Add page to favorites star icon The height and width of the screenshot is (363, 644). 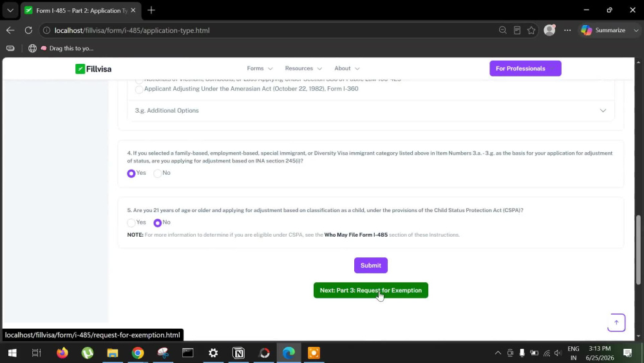coord(531,30)
